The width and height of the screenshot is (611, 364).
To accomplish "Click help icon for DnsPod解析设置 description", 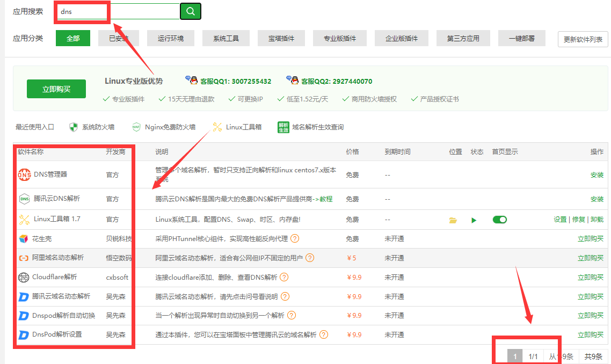I will pos(323,334).
